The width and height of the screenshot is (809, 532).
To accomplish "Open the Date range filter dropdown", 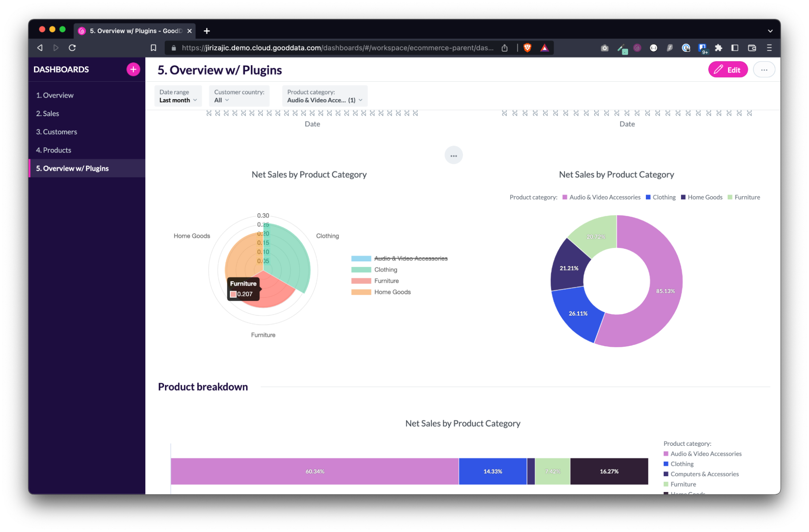I will (178, 96).
